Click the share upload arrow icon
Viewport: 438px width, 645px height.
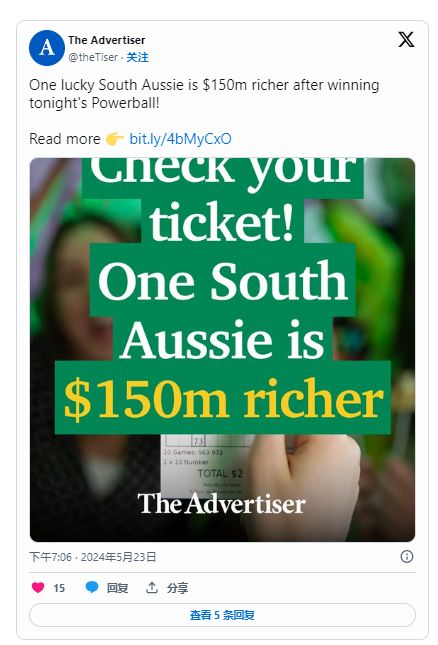[152, 587]
